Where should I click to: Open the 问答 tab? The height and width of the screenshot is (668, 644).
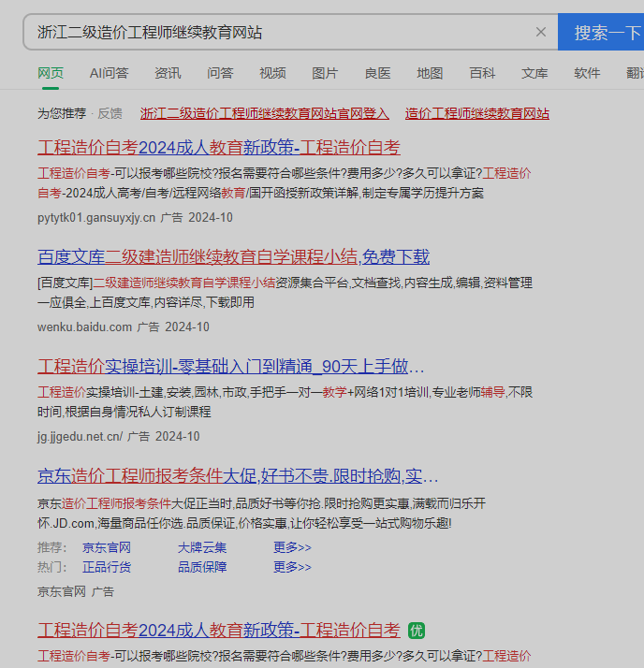click(x=220, y=73)
